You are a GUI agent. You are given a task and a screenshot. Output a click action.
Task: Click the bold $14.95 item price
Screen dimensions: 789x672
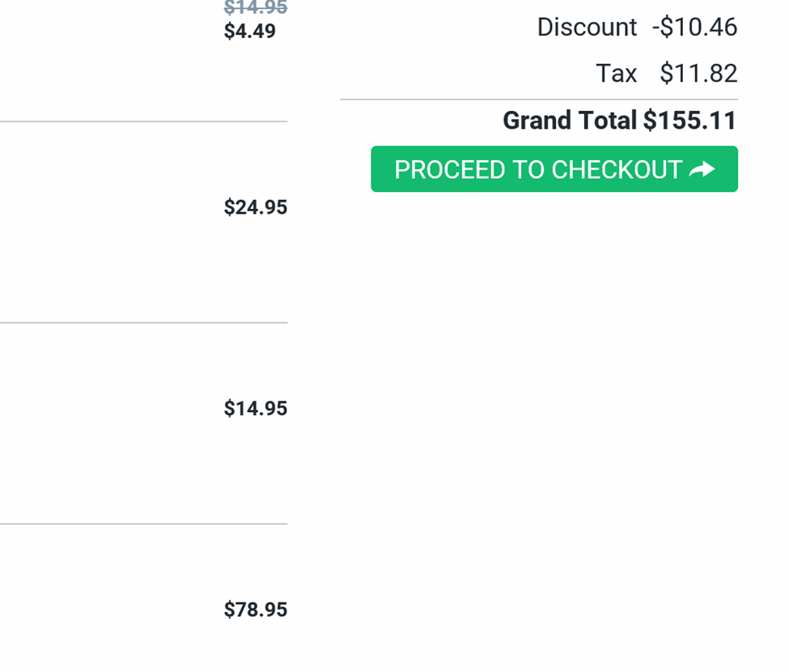pos(256,409)
